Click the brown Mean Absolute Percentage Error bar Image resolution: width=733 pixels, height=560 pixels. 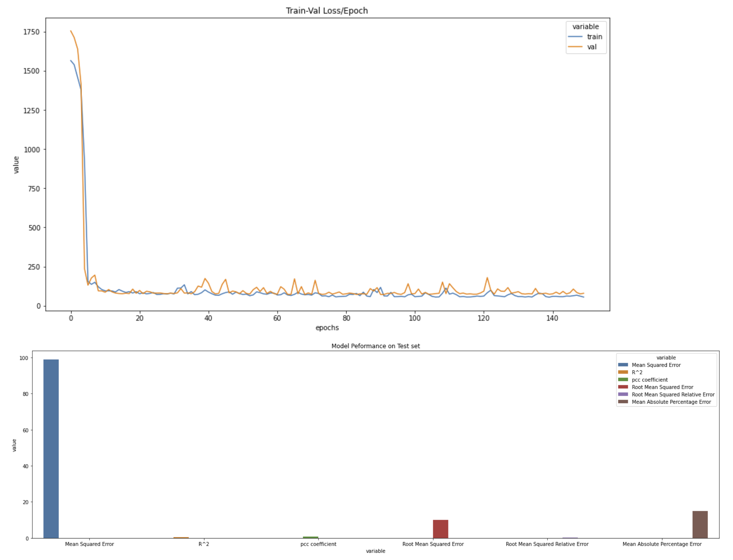tap(700, 524)
